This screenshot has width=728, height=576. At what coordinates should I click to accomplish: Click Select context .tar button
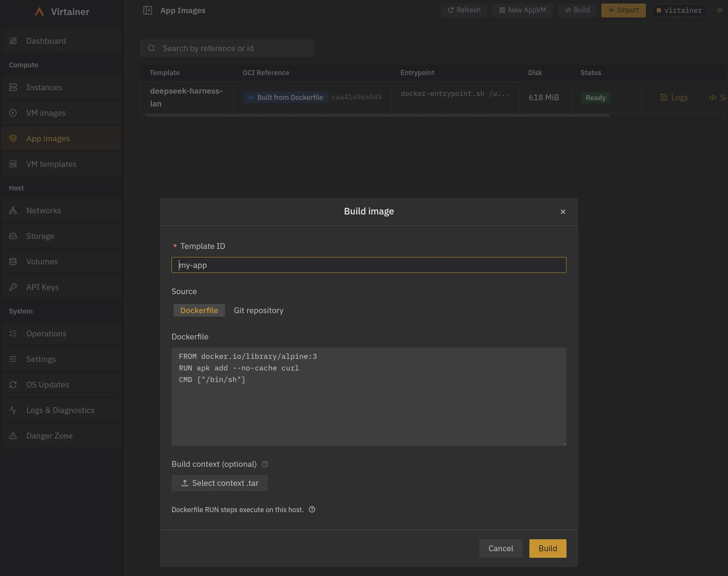[x=220, y=483]
